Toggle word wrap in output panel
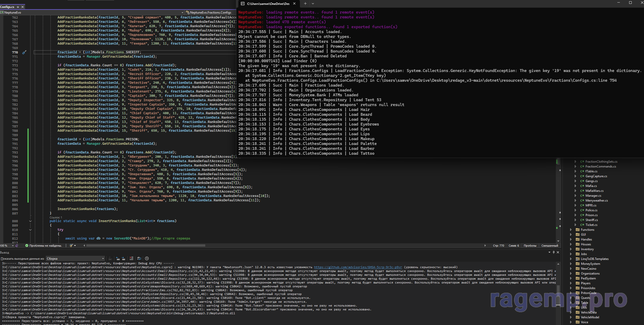Image resolution: width=644 pixels, height=325 pixels. [139, 258]
